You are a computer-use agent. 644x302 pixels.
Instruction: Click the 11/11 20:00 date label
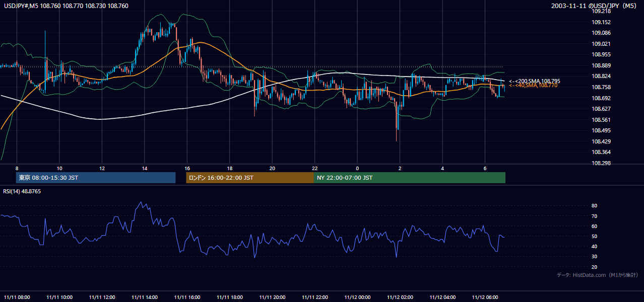click(272, 297)
